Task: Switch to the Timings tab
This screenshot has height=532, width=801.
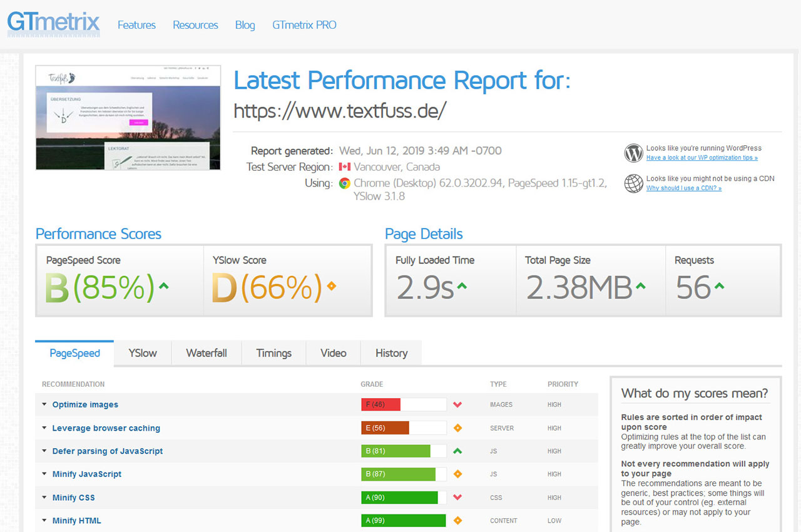Action: pos(274,353)
